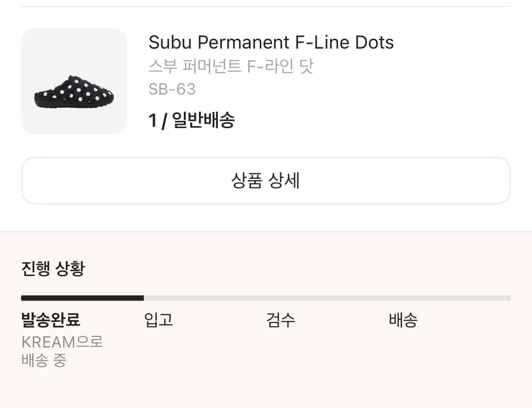This screenshot has height=408, width=532.
Task: Click the 배송 중 line under KREAM으로
Action: pyautogui.click(x=44, y=361)
